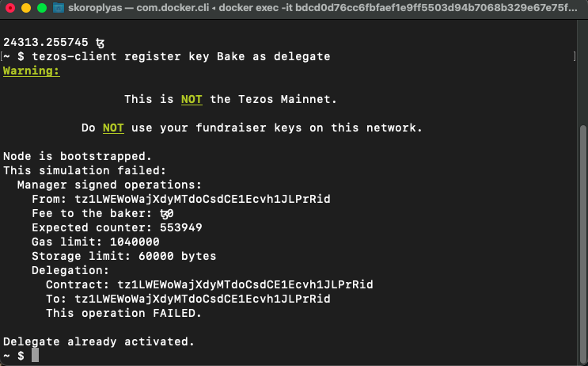Click the 'tezos-client register key Bake as delegate' command
The image size is (588, 366).
174,57
